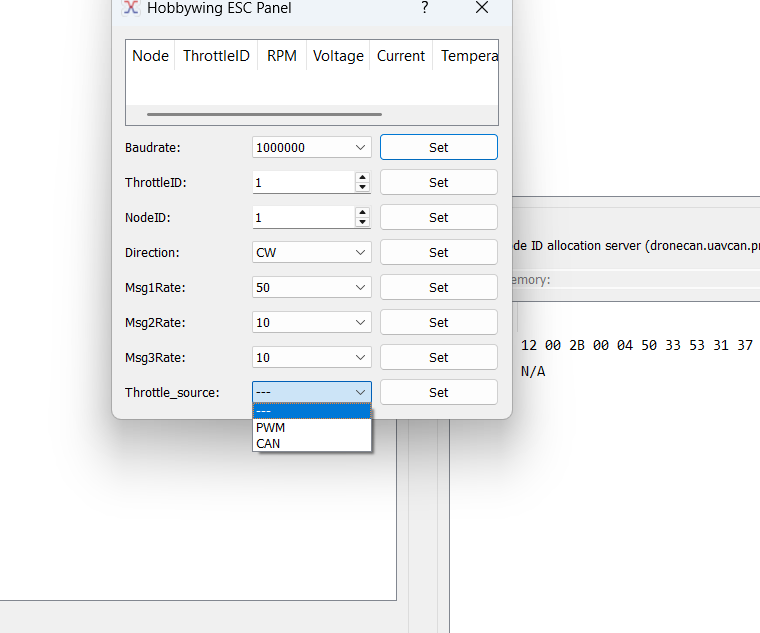
Task: Click the Temperature column header
Action: point(466,56)
